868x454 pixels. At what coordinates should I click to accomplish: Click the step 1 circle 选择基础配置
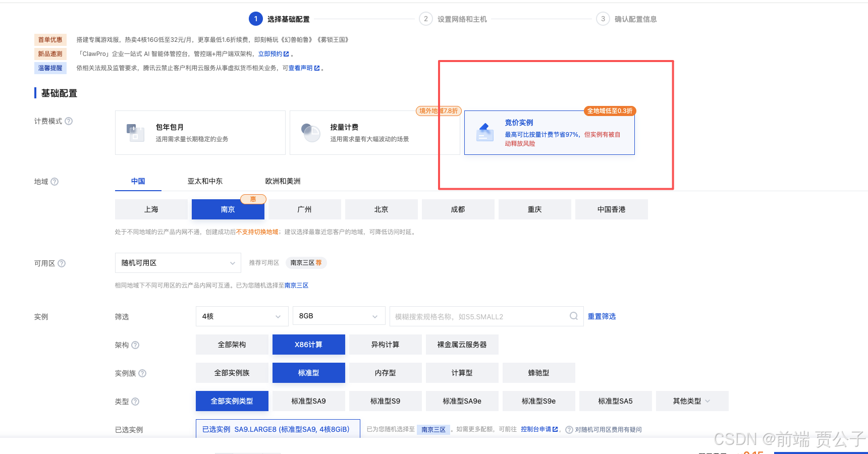[256, 19]
